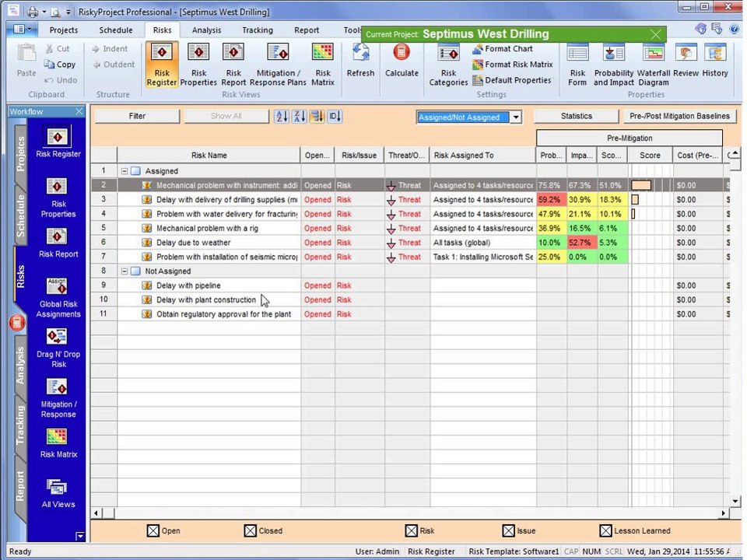Viewport: 747px width, 560px height.
Task: Open Mitigation / Response in Workflow panel
Action: (x=58, y=398)
